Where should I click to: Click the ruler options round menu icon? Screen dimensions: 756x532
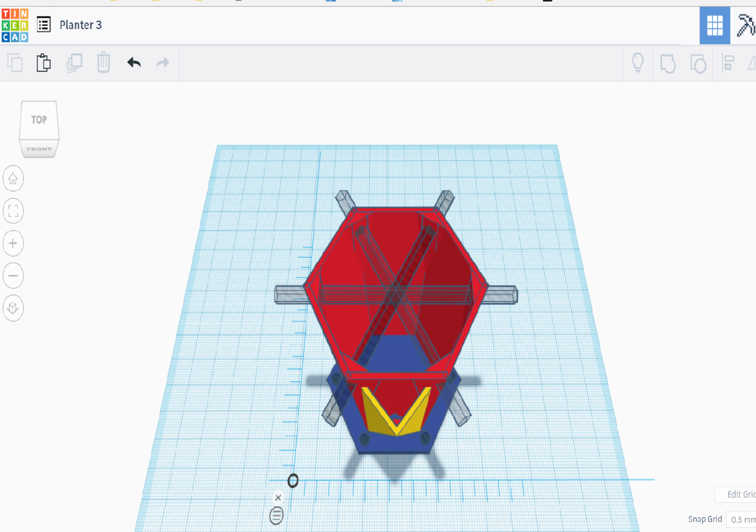click(x=276, y=516)
